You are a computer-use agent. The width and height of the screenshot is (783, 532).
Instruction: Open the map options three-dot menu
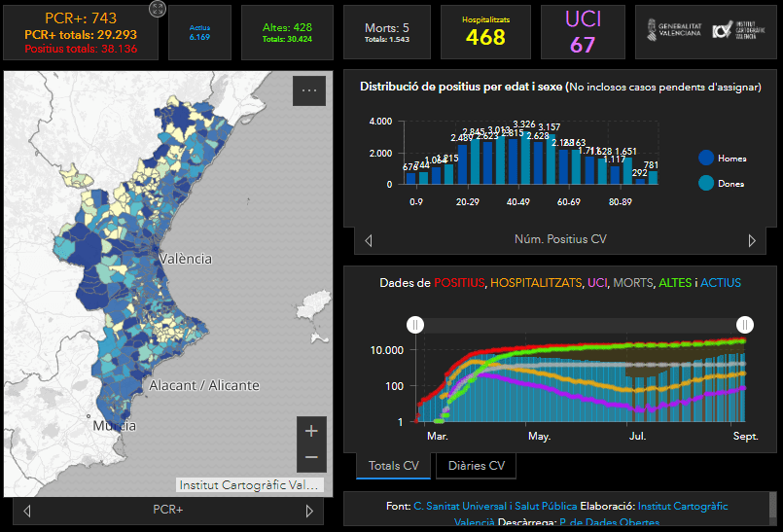309,90
